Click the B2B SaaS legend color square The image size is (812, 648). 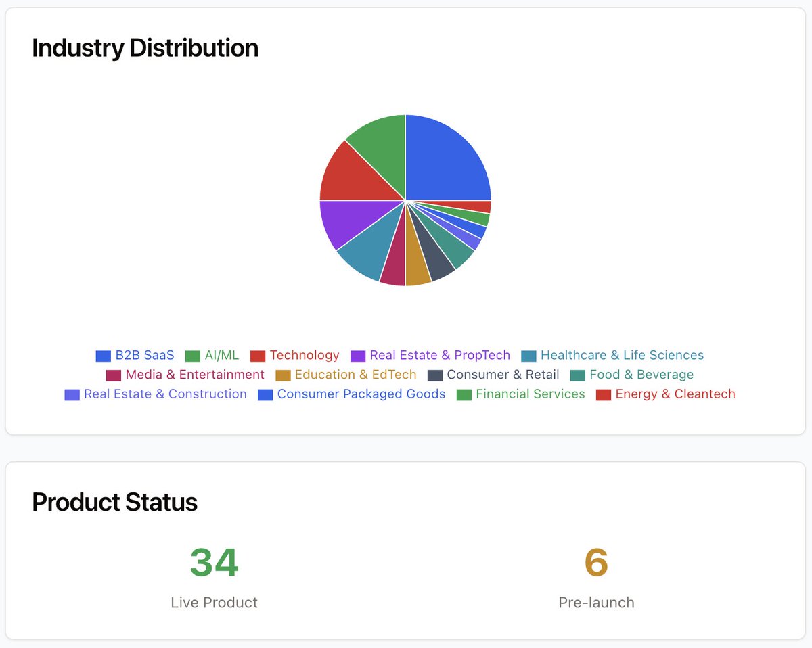point(104,355)
